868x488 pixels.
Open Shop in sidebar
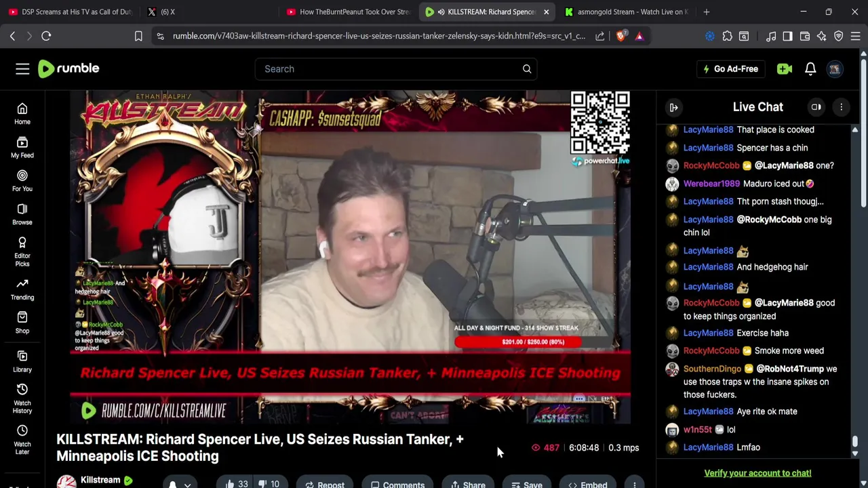pos(22,323)
